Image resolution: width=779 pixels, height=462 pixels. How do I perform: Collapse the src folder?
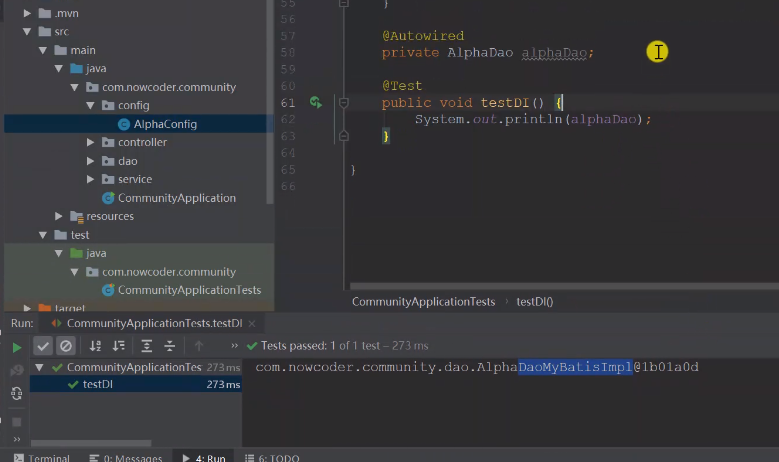pyautogui.click(x=27, y=32)
